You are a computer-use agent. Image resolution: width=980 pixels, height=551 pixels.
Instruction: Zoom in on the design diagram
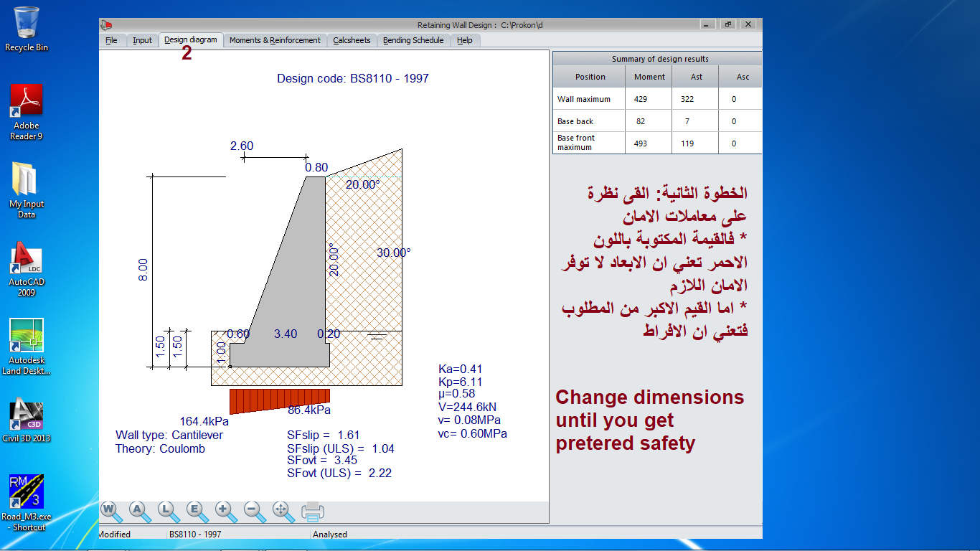(224, 509)
